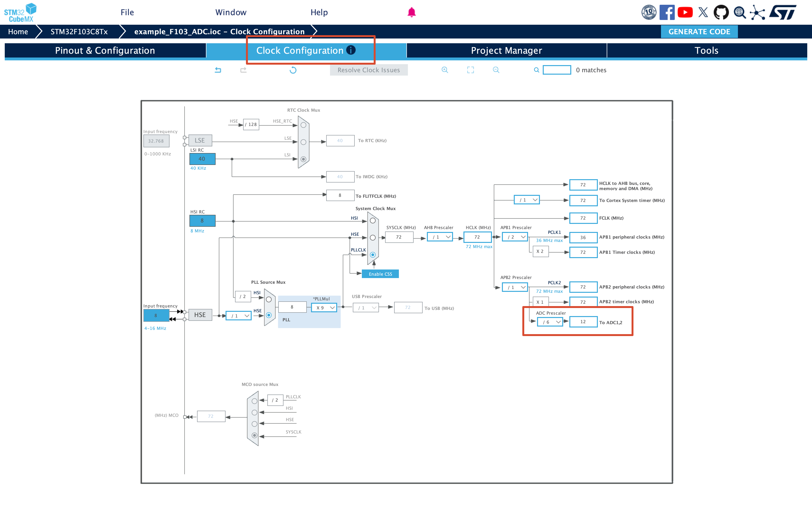The image size is (812, 510).
Task: Open the Help menu
Action: pos(319,13)
